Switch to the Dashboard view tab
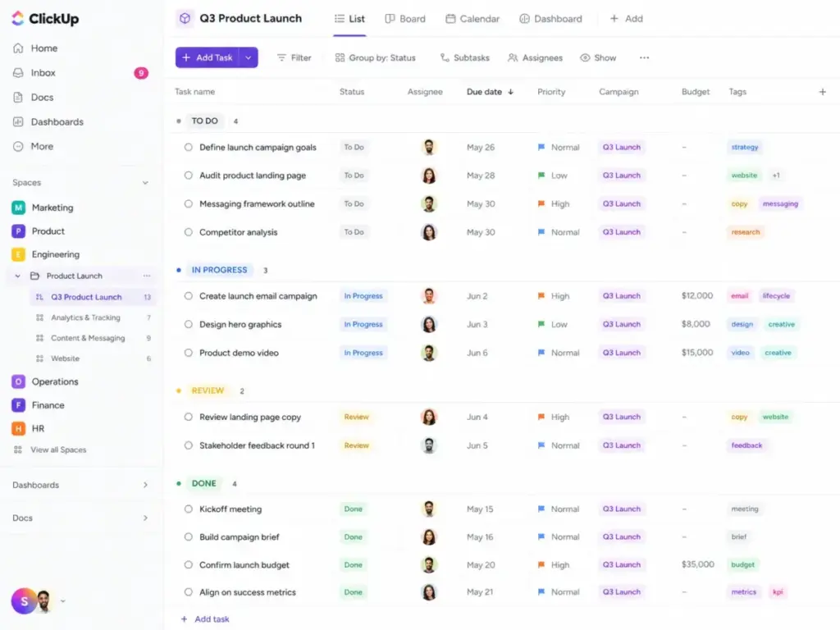840x630 pixels. point(550,19)
